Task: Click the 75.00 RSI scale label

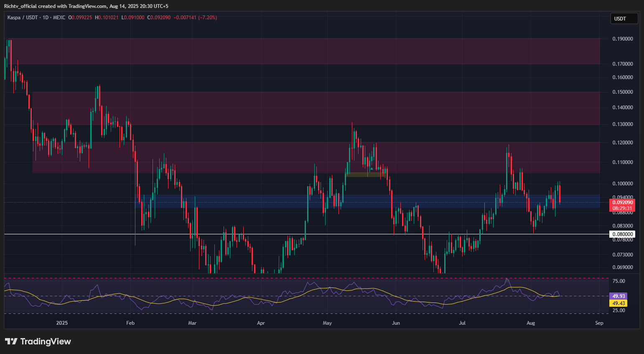Action: coord(619,281)
